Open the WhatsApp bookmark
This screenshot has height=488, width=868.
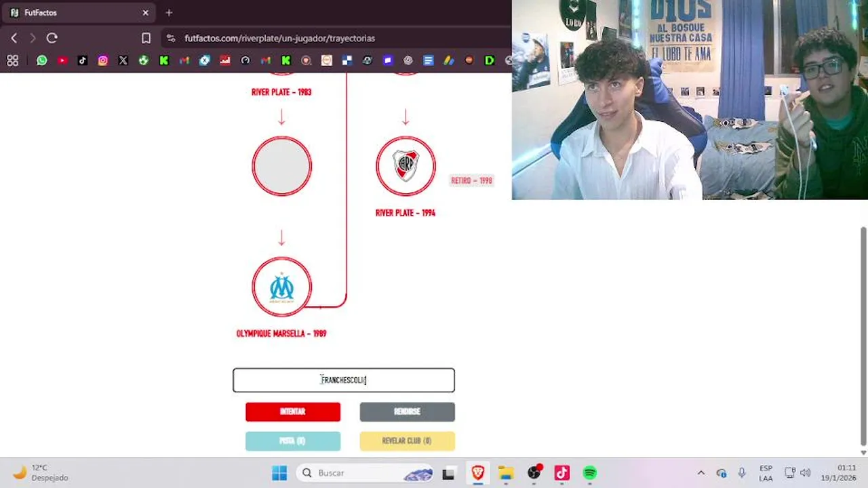(42, 60)
